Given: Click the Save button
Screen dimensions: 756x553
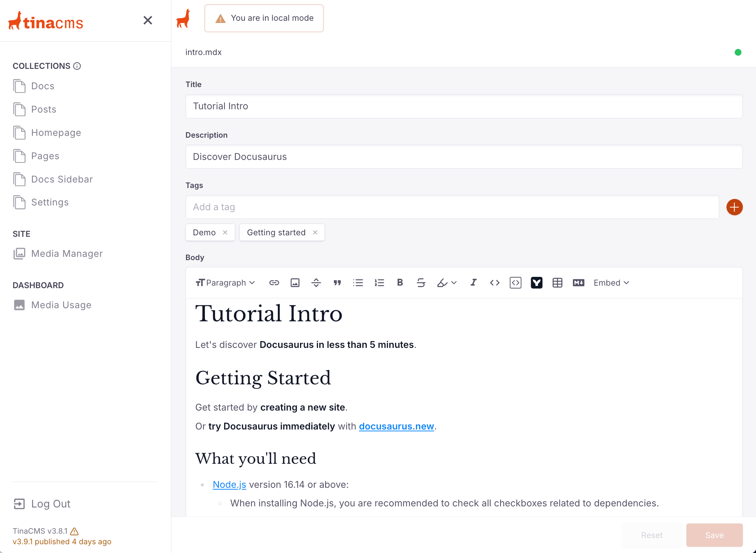Looking at the screenshot, I should (x=714, y=535).
